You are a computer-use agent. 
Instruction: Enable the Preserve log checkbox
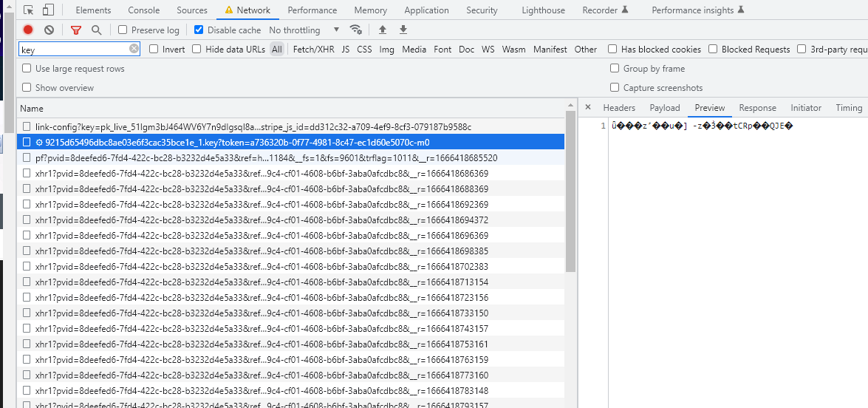pyautogui.click(x=123, y=30)
